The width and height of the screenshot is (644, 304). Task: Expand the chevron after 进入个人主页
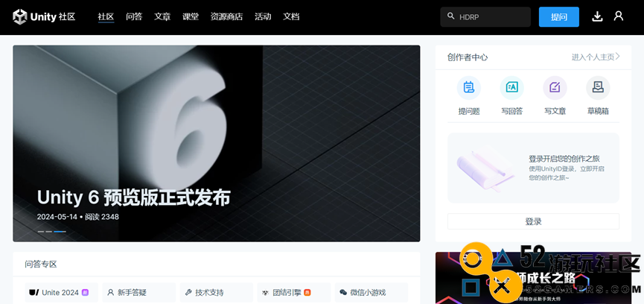point(618,57)
